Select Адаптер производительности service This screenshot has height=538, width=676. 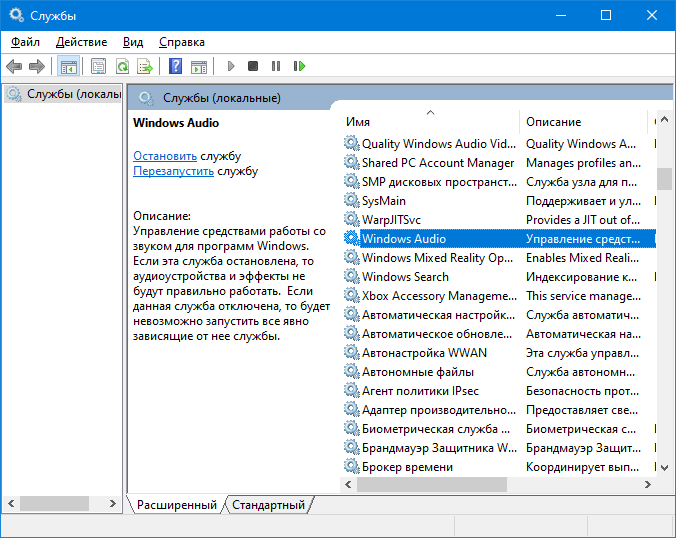point(499,410)
